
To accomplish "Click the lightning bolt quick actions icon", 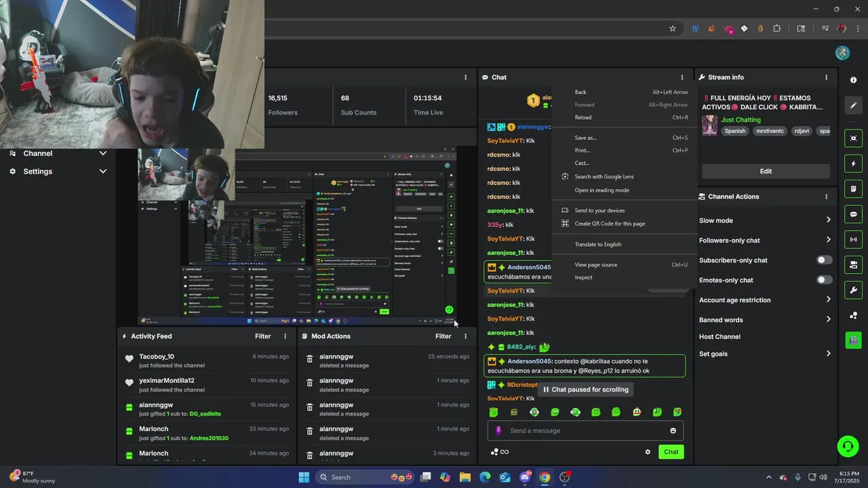I will click(x=853, y=163).
